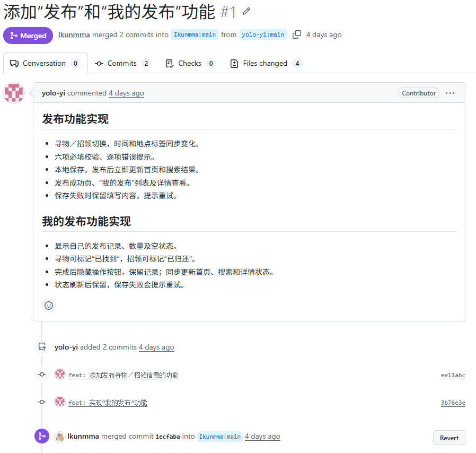Click bullet text 六项必填校验、逐项错误提示

105,157
